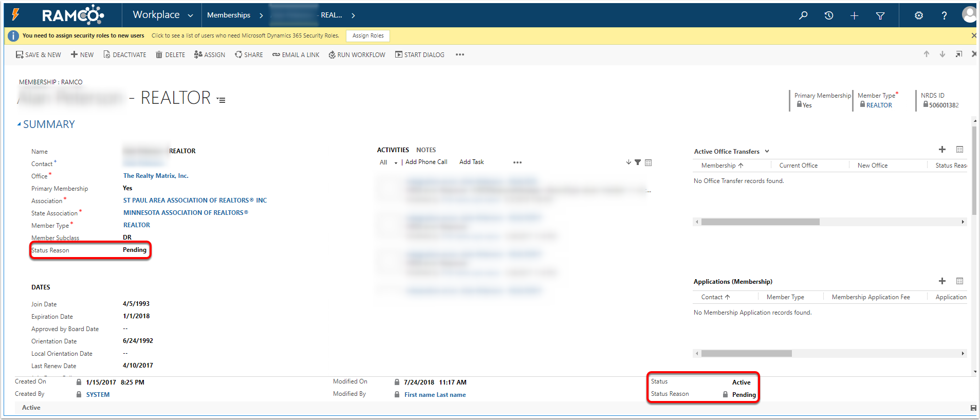Open the REALTOR member type link in Summary
This screenshot has width=980, height=420.
(137, 225)
